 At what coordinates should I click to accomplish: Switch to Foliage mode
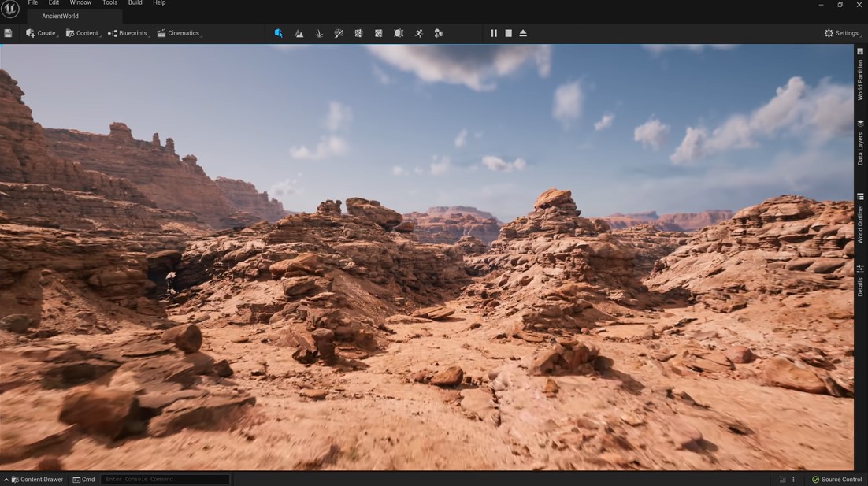click(x=319, y=33)
